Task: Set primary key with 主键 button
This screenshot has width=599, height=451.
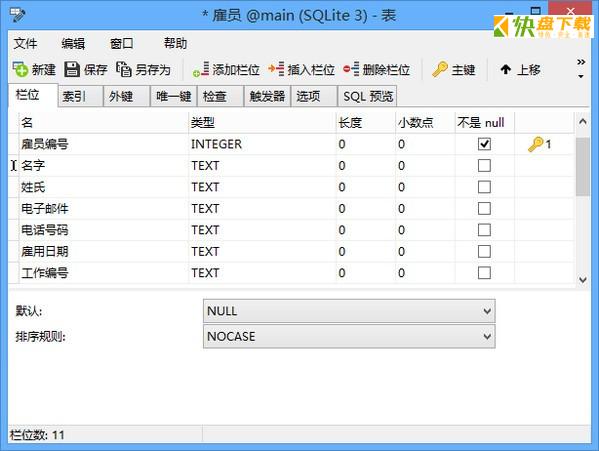Action: (453, 70)
